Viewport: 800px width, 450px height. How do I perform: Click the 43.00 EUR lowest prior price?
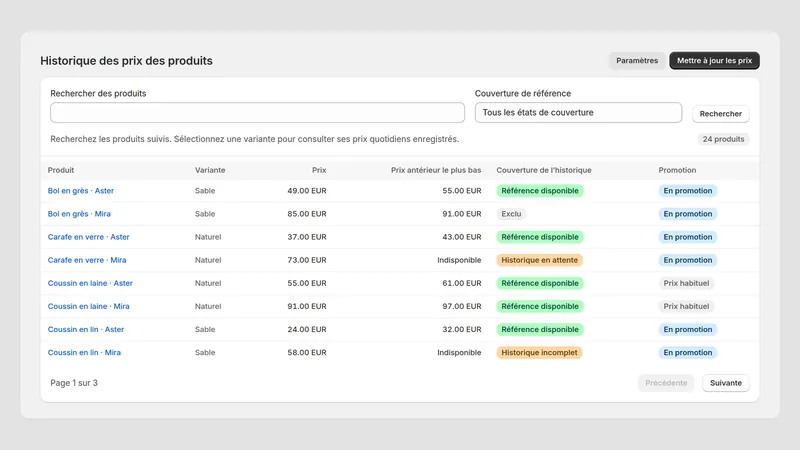tap(462, 237)
